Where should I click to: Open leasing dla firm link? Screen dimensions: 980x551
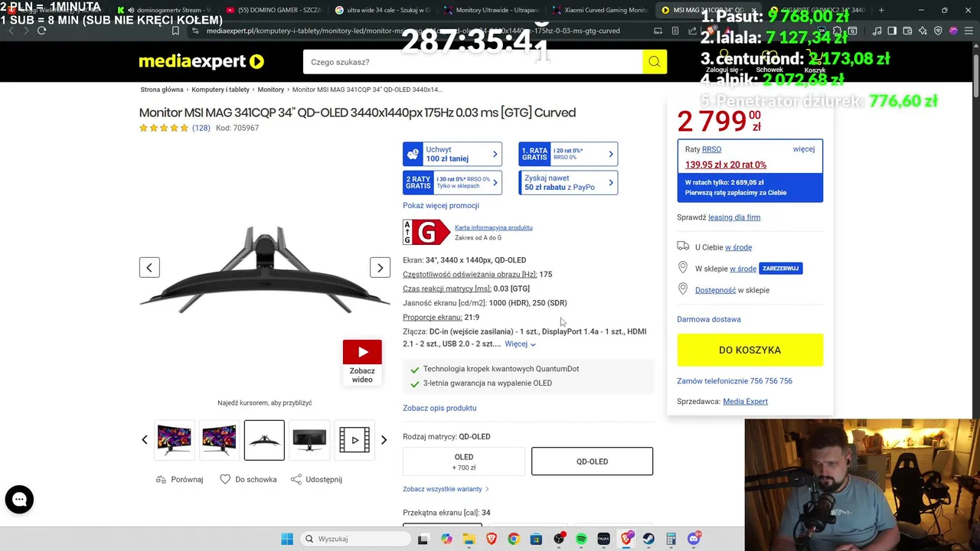pyautogui.click(x=734, y=217)
